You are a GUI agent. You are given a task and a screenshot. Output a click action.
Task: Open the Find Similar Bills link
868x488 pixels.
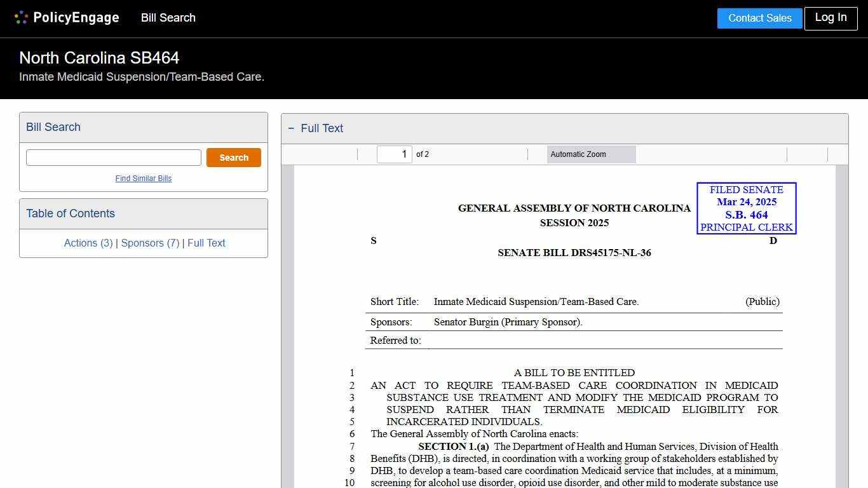pos(144,179)
